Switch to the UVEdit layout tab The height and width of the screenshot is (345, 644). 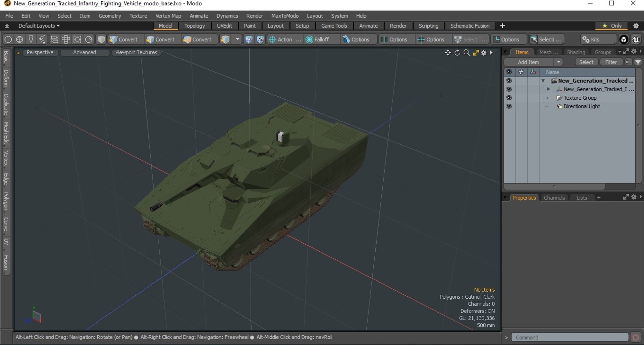(x=224, y=26)
